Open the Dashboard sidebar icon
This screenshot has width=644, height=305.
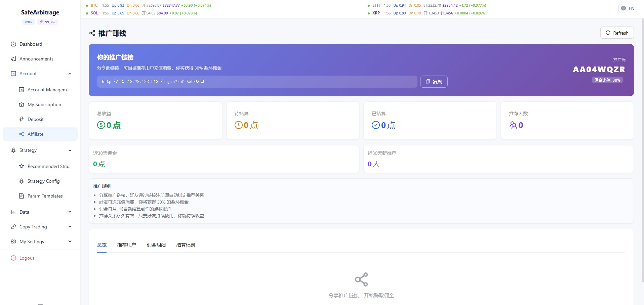(x=13, y=44)
